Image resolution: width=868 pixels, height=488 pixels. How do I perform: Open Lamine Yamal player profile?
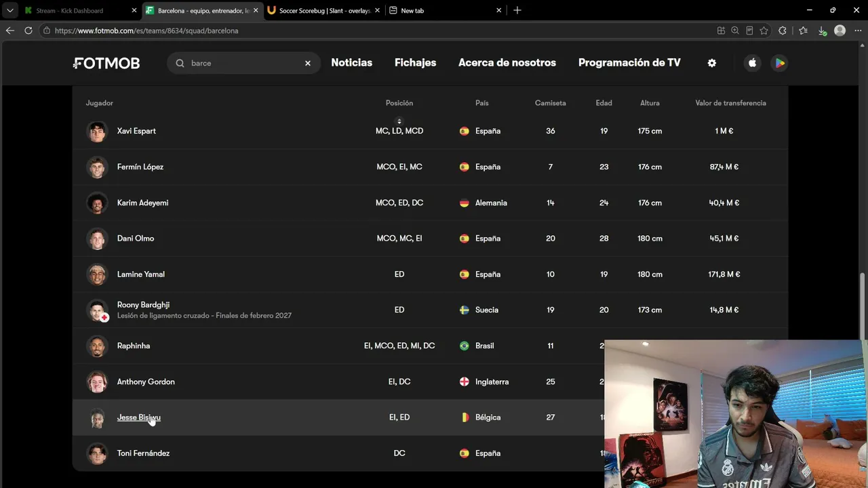point(140,274)
